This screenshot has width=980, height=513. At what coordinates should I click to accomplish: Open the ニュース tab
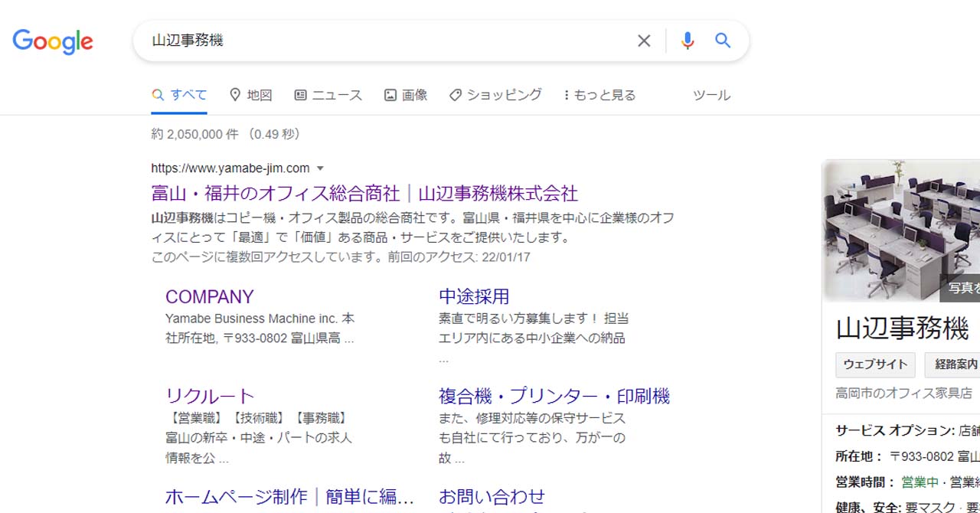click(328, 95)
